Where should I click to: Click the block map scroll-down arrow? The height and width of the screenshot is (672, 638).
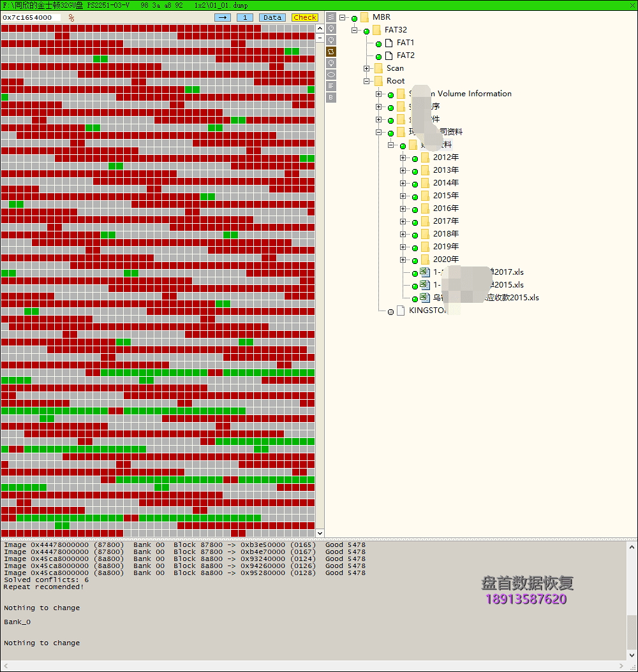320,533
